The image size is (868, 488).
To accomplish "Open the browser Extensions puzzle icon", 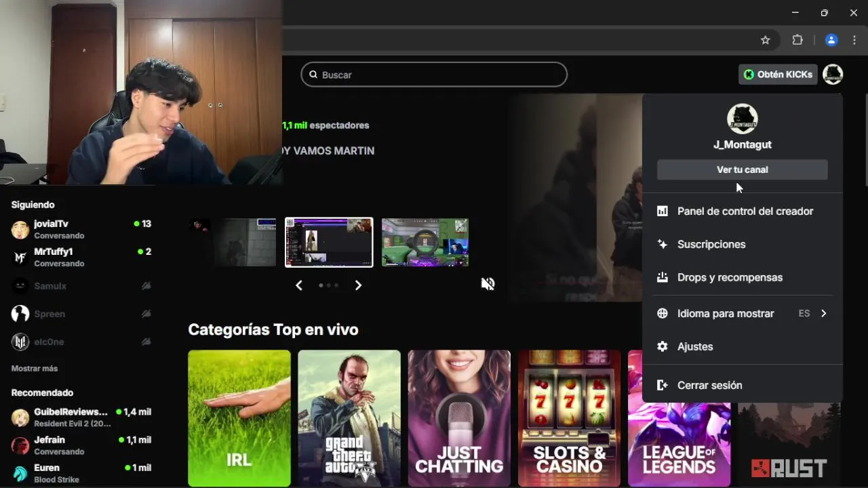I will [x=797, y=40].
